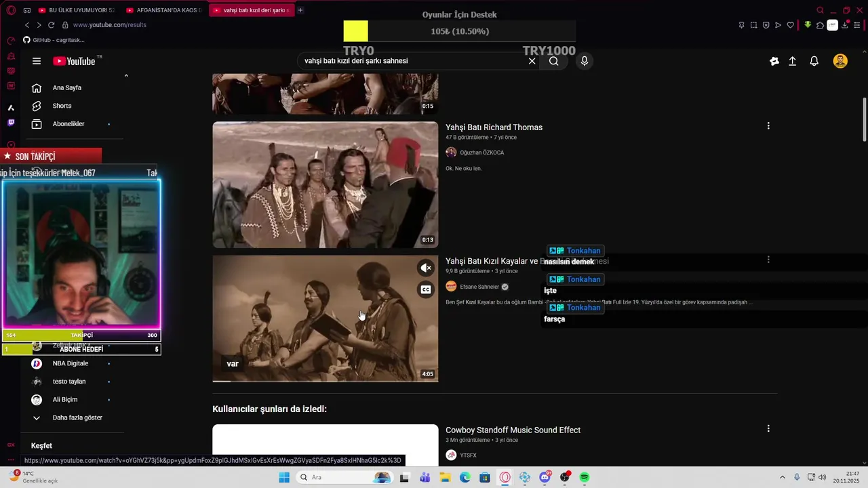Viewport: 868px width, 488px height.
Task: Open the extensions cube icon
Action: (820, 25)
